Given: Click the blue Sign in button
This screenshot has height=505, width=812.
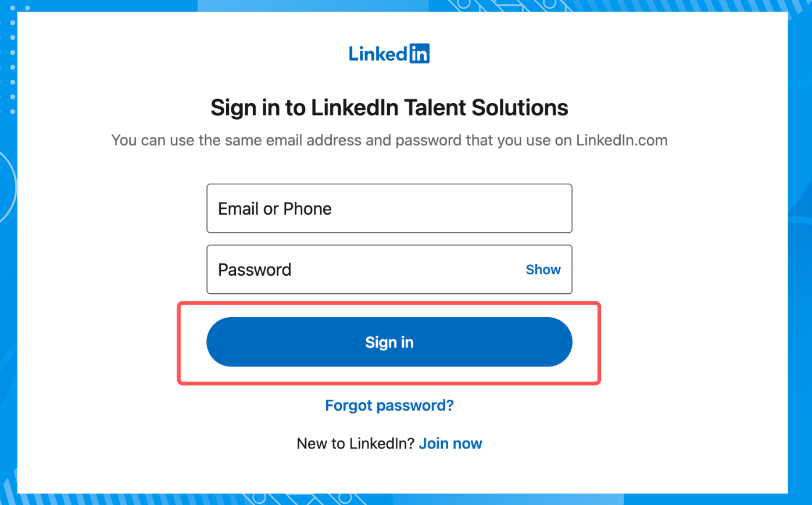Looking at the screenshot, I should pyautogui.click(x=389, y=342).
